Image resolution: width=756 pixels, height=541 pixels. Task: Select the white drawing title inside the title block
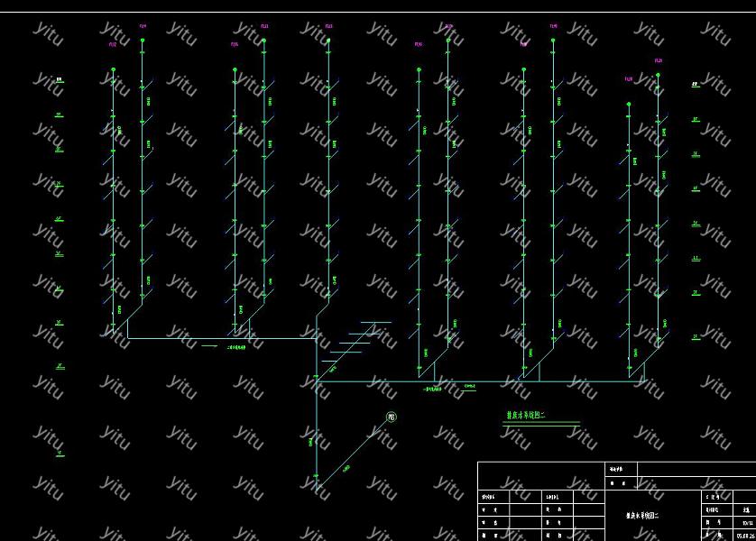[x=642, y=516]
